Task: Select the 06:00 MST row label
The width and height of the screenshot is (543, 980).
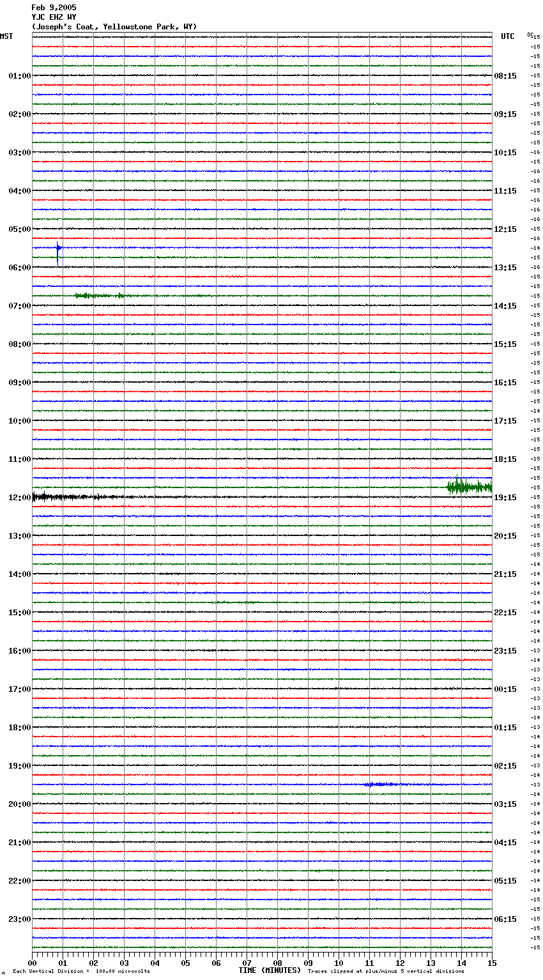Action: click(x=20, y=268)
